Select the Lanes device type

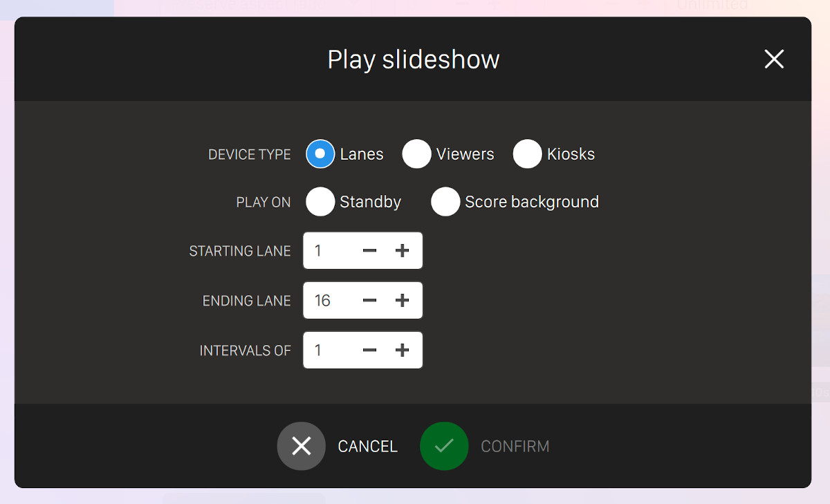click(320, 153)
